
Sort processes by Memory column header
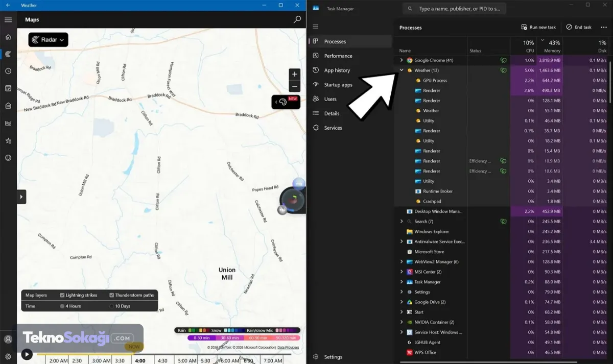pyautogui.click(x=549, y=45)
